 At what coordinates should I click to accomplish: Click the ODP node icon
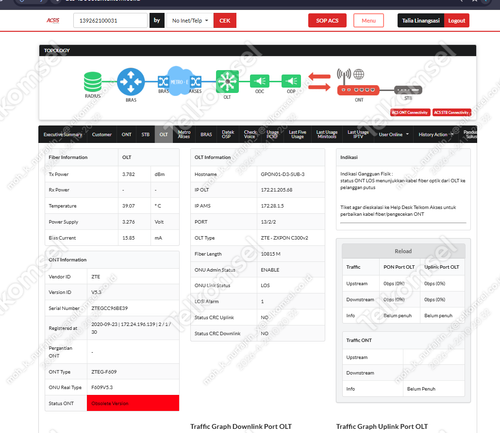coord(291,81)
